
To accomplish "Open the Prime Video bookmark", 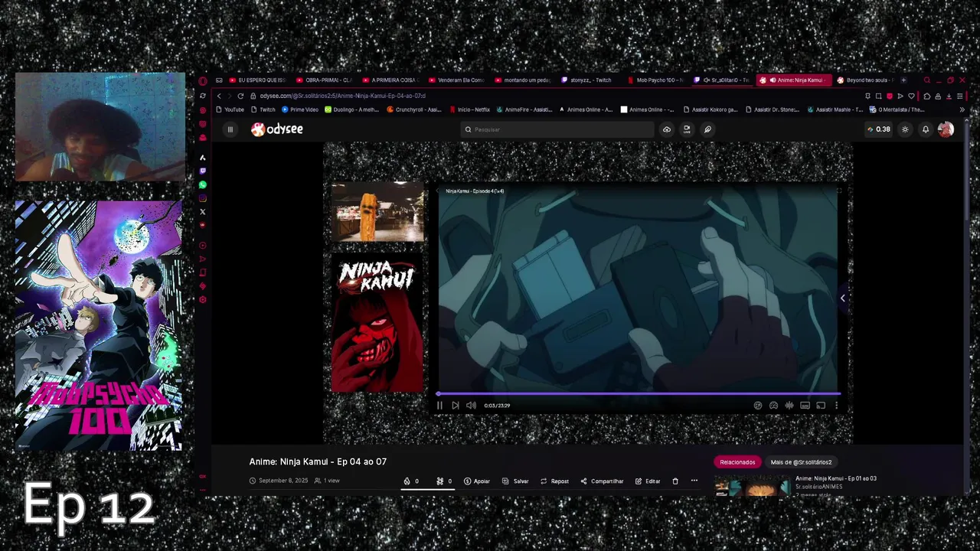I will 300,109.
